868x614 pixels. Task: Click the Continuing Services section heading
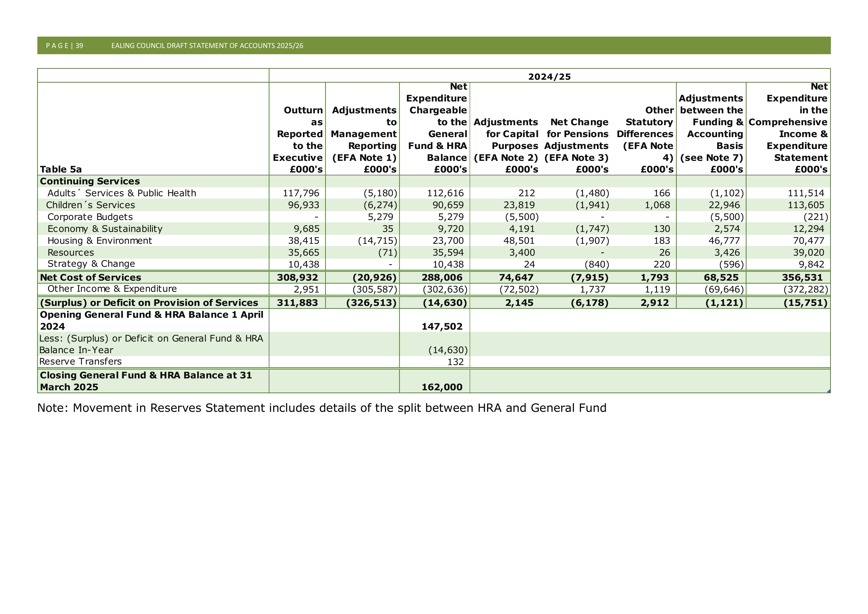(x=90, y=181)
